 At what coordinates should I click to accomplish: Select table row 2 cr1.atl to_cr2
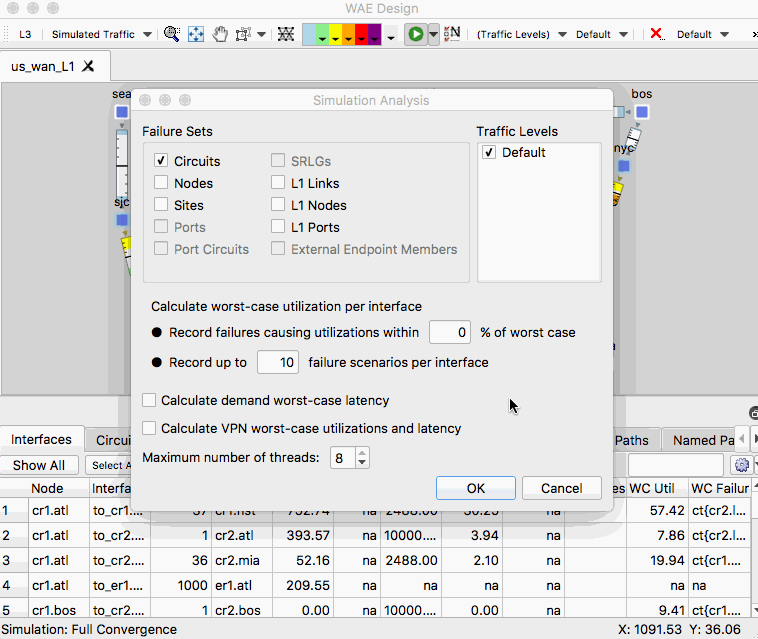tap(375, 535)
